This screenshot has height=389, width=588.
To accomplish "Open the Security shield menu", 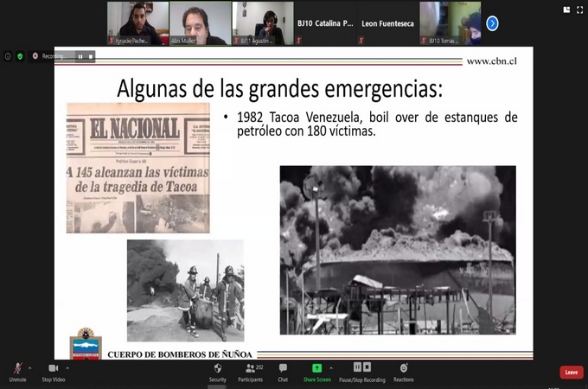I will pyautogui.click(x=218, y=372).
